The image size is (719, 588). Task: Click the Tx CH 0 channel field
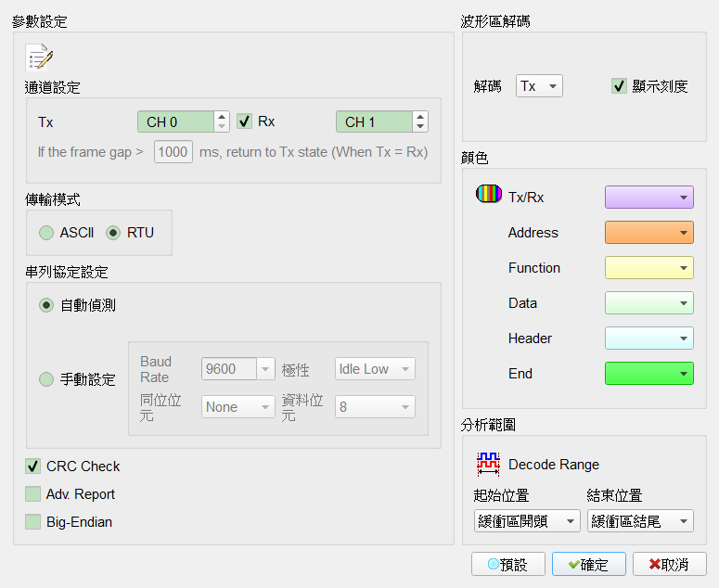(175, 121)
